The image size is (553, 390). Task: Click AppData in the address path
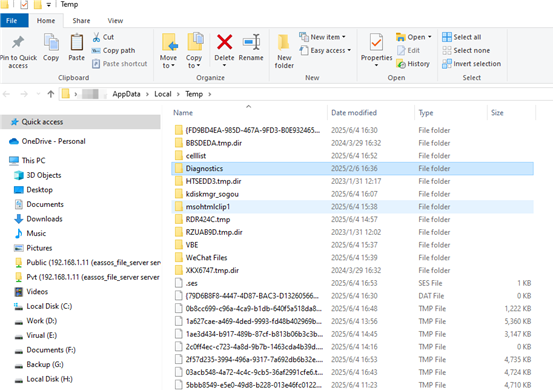126,94
